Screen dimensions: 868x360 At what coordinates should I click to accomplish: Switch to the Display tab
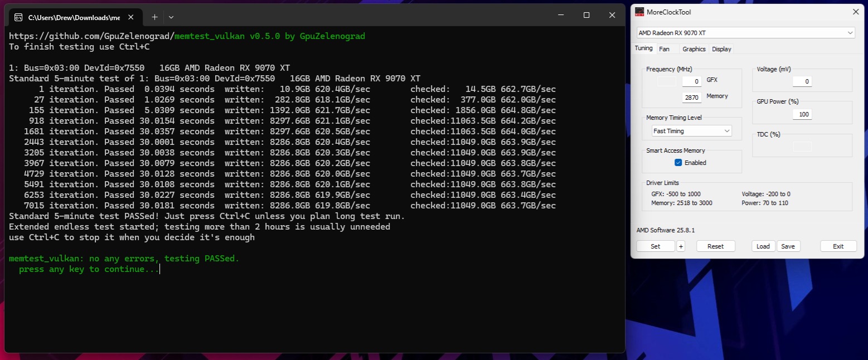click(721, 49)
